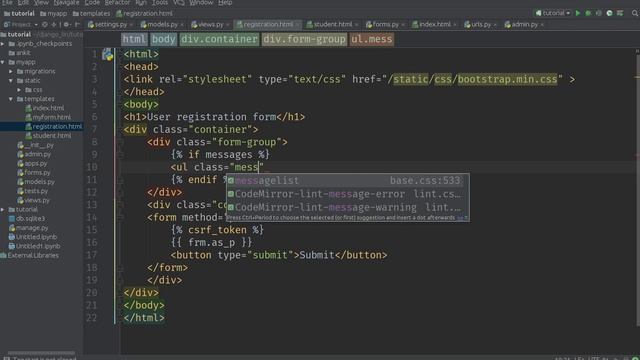Screen dimensions: 640x360
Task: Expand the migrations folder
Action: pyautogui.click(x=11, y=71)
